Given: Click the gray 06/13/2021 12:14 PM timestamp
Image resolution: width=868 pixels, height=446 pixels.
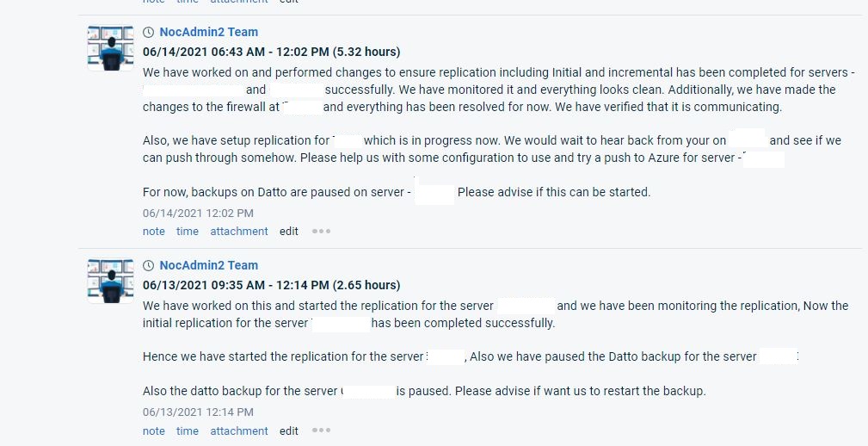Looking at the screenshot, I should [x=198, y=412].
